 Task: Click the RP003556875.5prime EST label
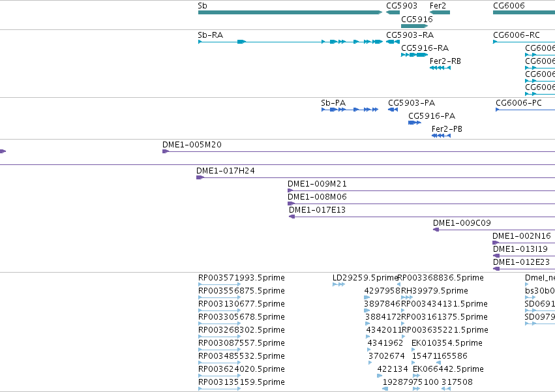(x=241, y=290)
